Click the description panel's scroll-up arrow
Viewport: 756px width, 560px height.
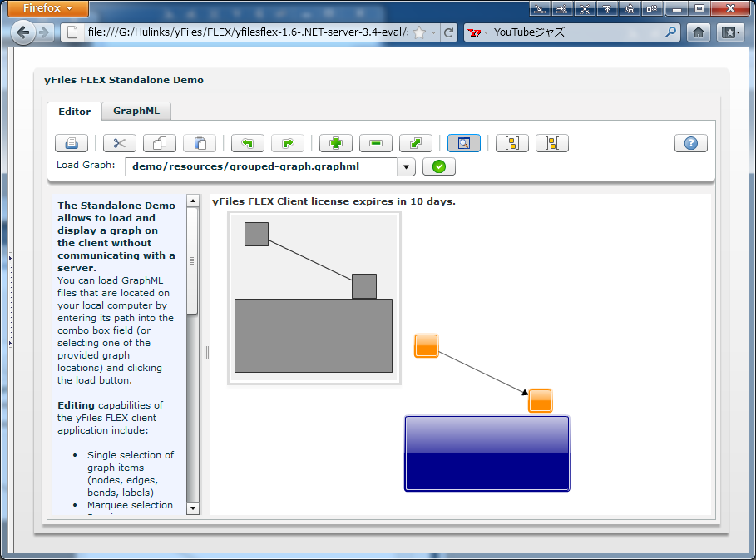click(x=193, y=201)
